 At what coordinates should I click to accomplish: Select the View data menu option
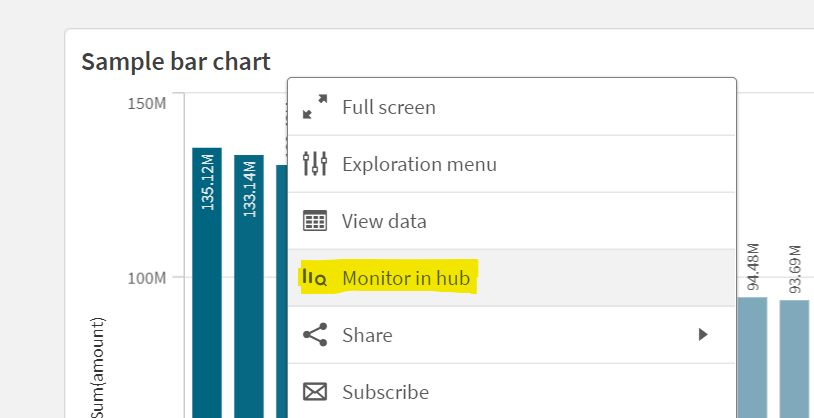point(384,221)
